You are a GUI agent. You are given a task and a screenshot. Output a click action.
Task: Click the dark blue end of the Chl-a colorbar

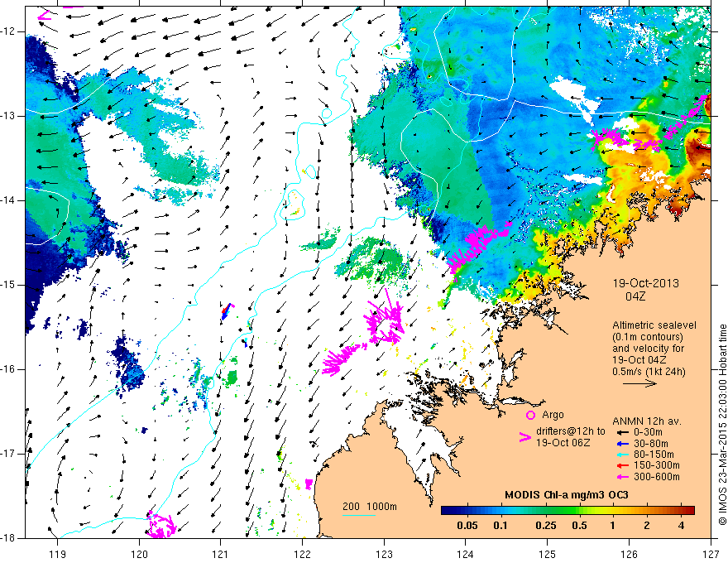click(447, 511)
